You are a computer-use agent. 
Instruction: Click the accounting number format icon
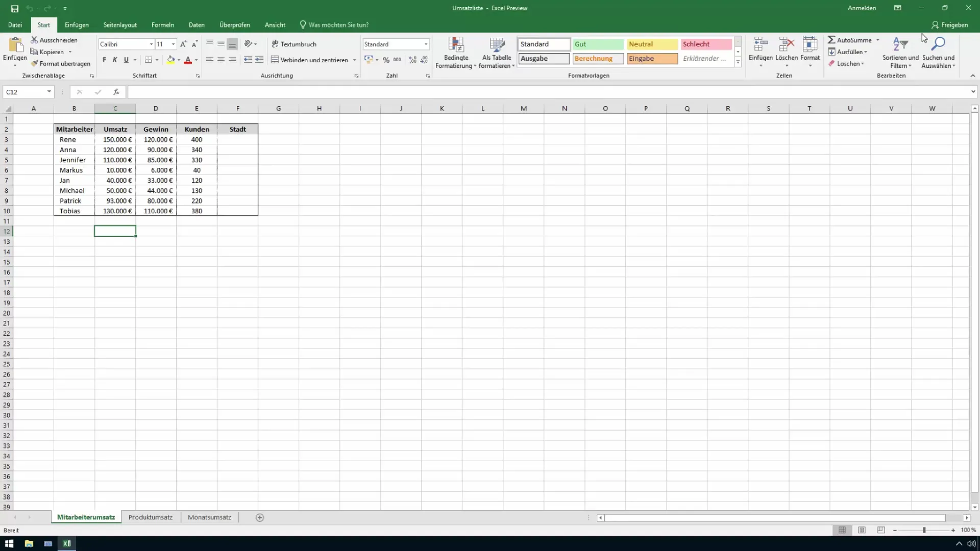369,60
